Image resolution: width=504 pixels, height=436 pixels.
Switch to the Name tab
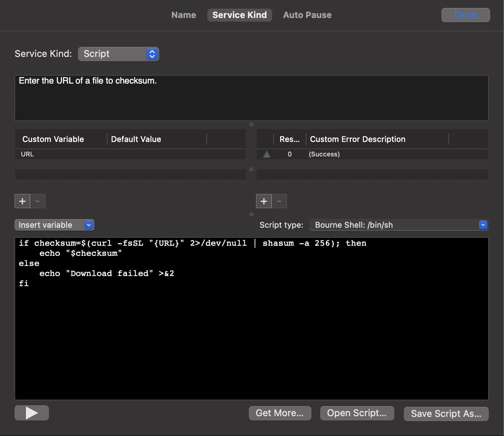[x=184, y=15]
